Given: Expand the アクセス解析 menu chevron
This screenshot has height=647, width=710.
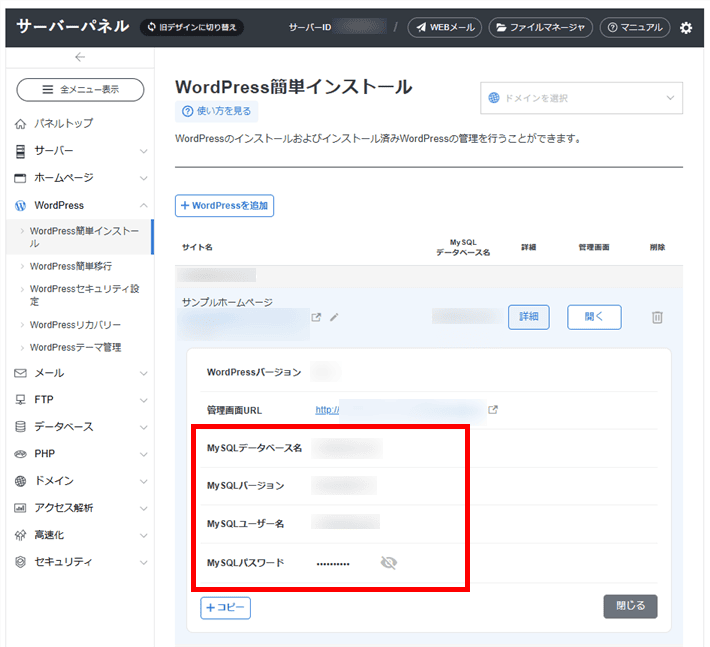Looking at the screenshot, I should pyautogui.click(x=144, y=508).
